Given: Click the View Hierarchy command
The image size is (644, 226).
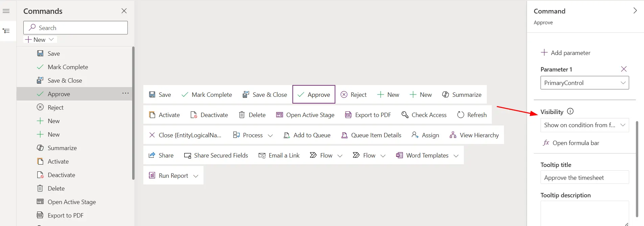Looking at the screenshot, I should coord(474,135).
